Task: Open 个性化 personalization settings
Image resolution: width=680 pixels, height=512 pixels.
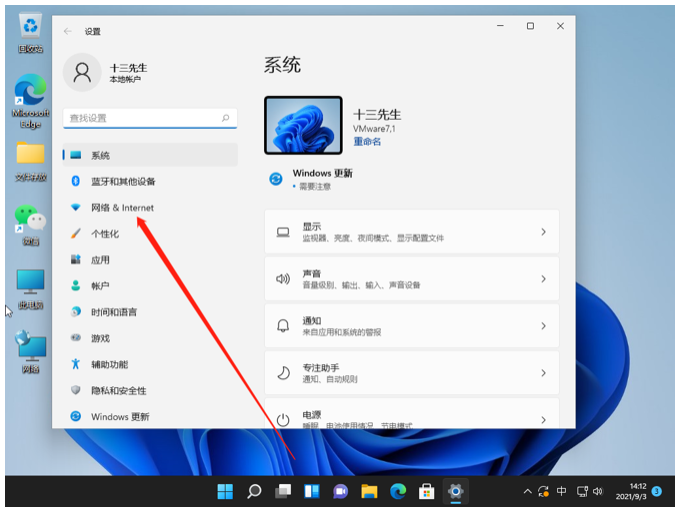Action: (x=105, y=233)
